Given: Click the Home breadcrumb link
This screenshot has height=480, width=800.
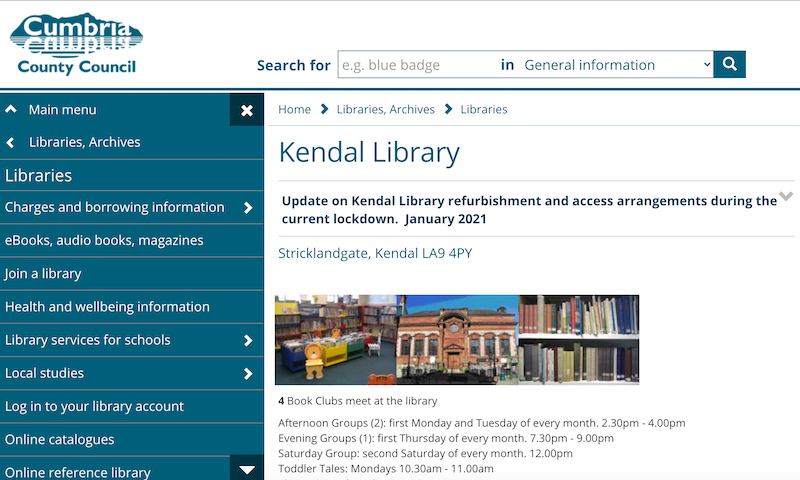Looking at the screenshot, I should point(294,109).
